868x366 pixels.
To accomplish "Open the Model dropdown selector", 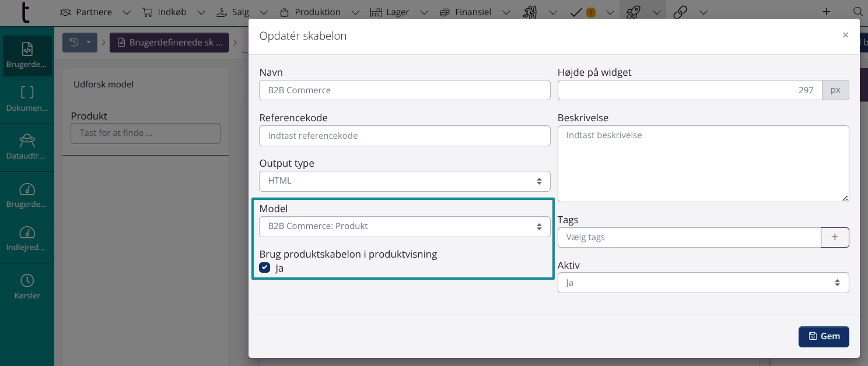I will [404, 226].
